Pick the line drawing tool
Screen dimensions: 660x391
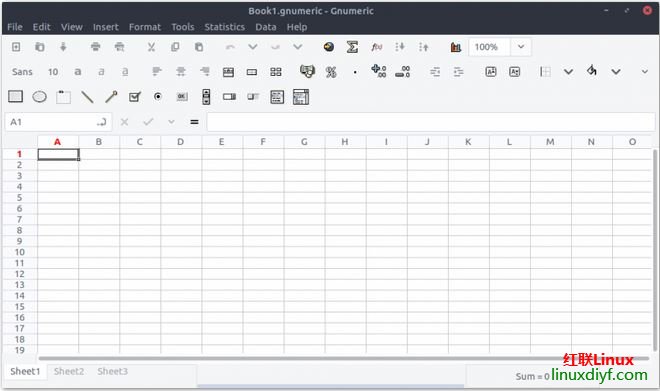tap(87, 97)
